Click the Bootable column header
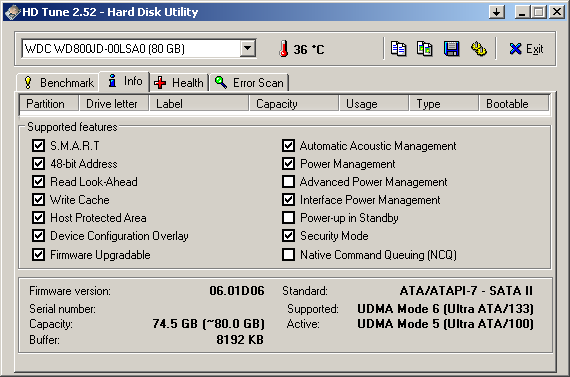 [x=514, y=104]
